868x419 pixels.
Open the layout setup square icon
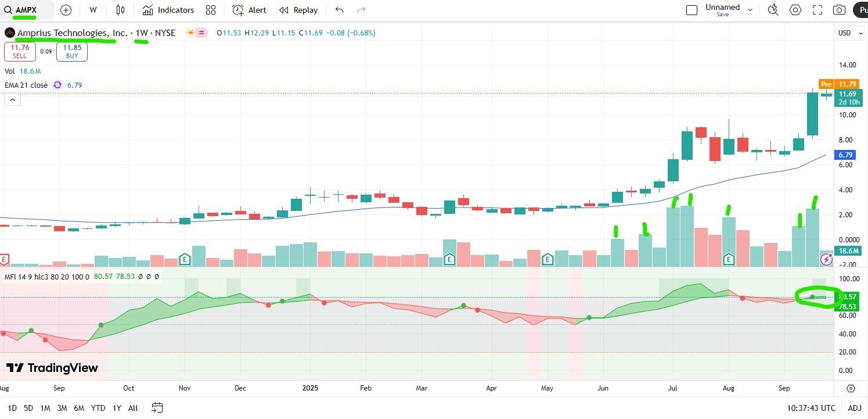[x=691, y=10]
